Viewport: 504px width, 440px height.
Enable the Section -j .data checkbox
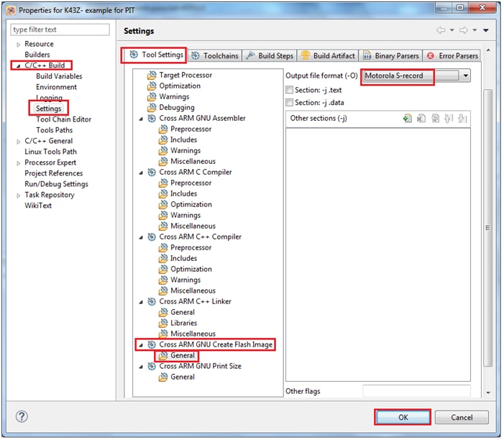click(x=290, y=103)
